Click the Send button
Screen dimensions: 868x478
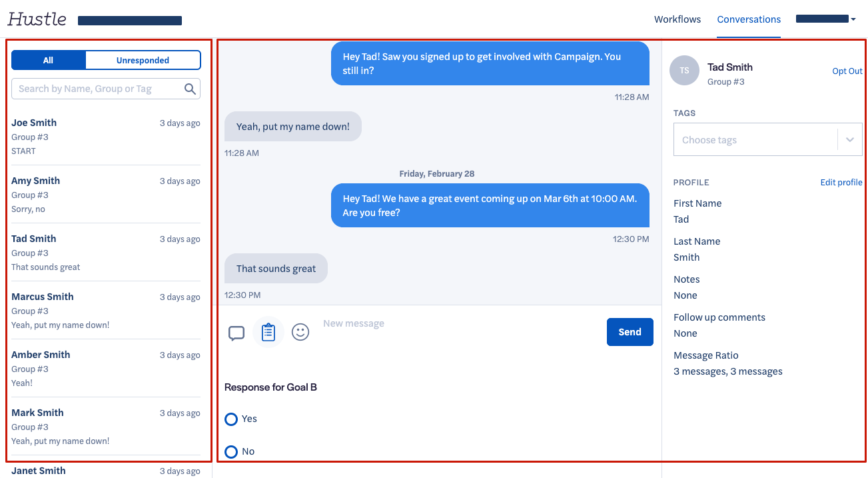click(x=630, y=332)
